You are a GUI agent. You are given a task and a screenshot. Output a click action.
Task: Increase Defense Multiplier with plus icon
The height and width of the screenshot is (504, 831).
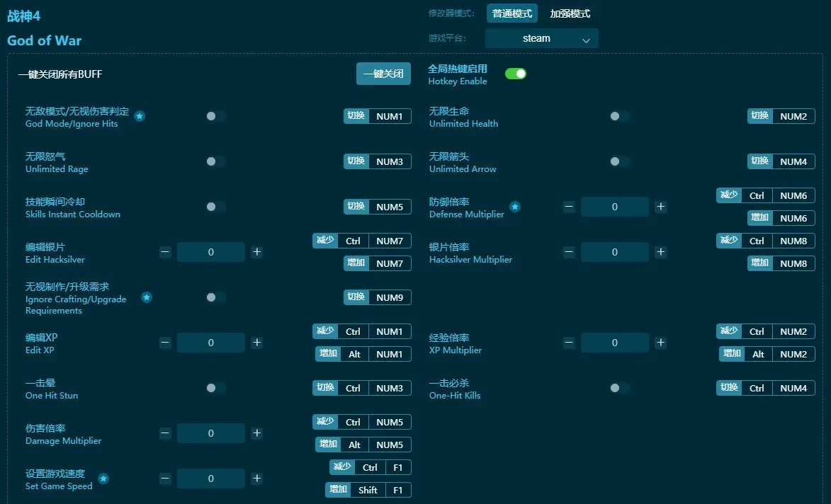(x=661, y=207)
